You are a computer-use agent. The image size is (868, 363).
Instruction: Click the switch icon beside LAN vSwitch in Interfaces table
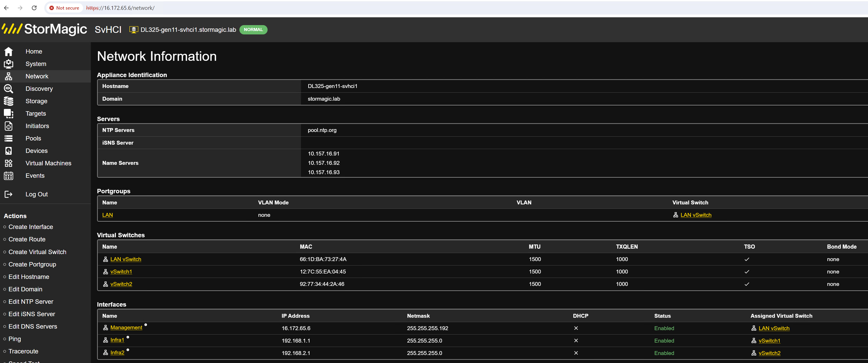pyautogui.click(x=754, y=328)
